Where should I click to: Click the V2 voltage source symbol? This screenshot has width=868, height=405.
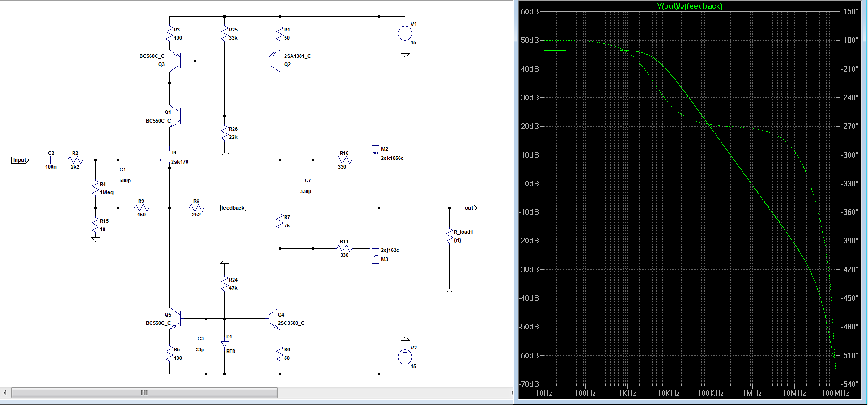click(405, 357)
